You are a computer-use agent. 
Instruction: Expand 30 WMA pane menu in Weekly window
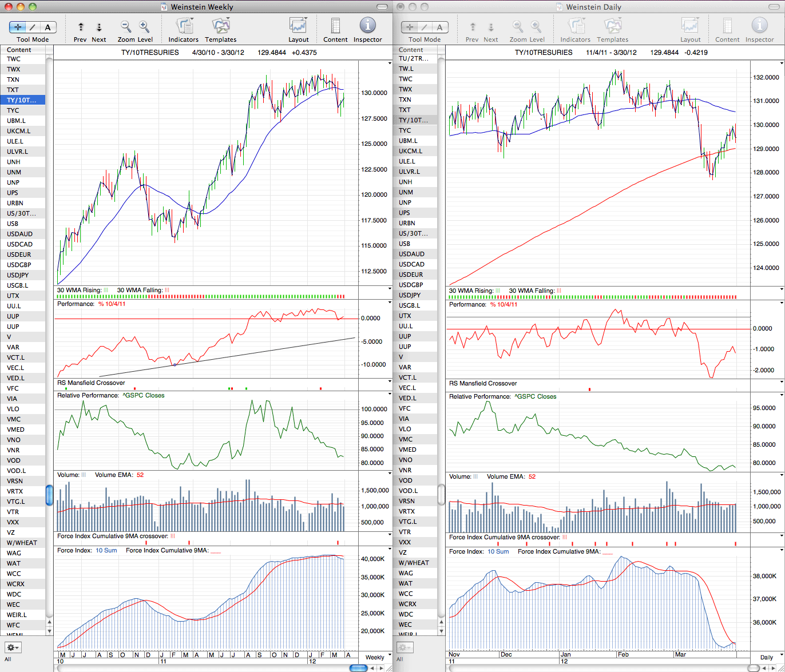coord(390,288)
